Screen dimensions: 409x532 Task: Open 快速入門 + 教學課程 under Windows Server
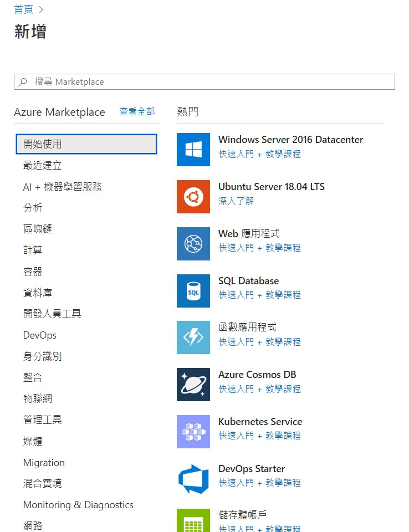pyautogui.click(x=260, y=154)
